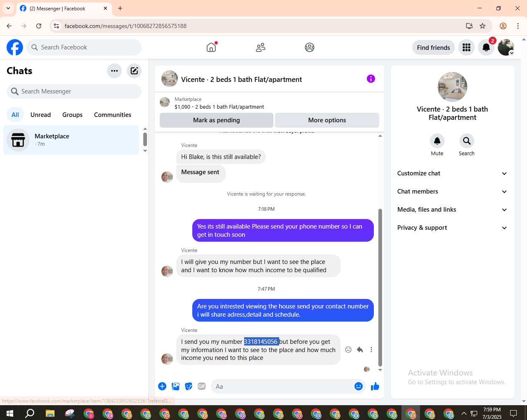
Task: Open Chats options three-dot button
Action: pyautogui.click(x=114, y=71)
